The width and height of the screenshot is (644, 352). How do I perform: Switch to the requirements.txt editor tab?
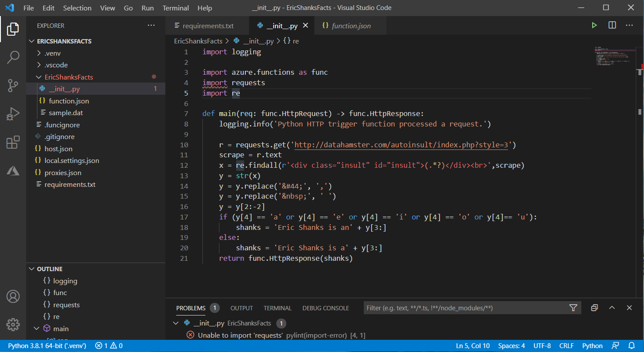coord(208,26)
